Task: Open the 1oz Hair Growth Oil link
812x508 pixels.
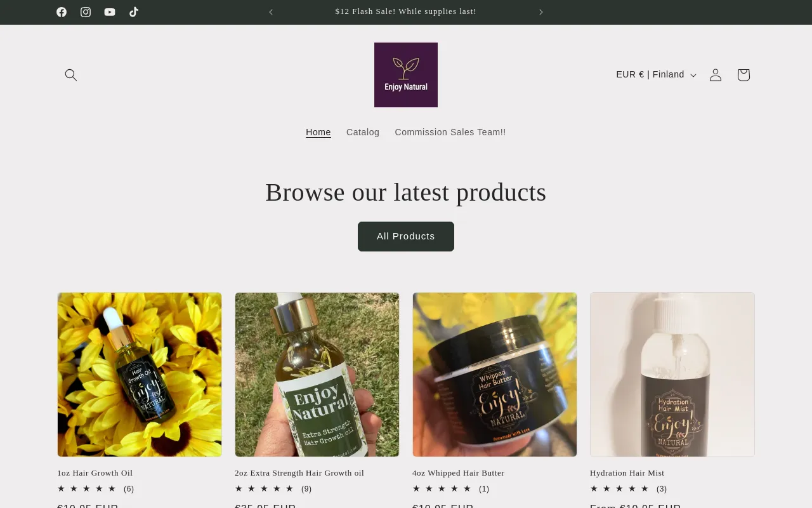Action: click(95, 473)
